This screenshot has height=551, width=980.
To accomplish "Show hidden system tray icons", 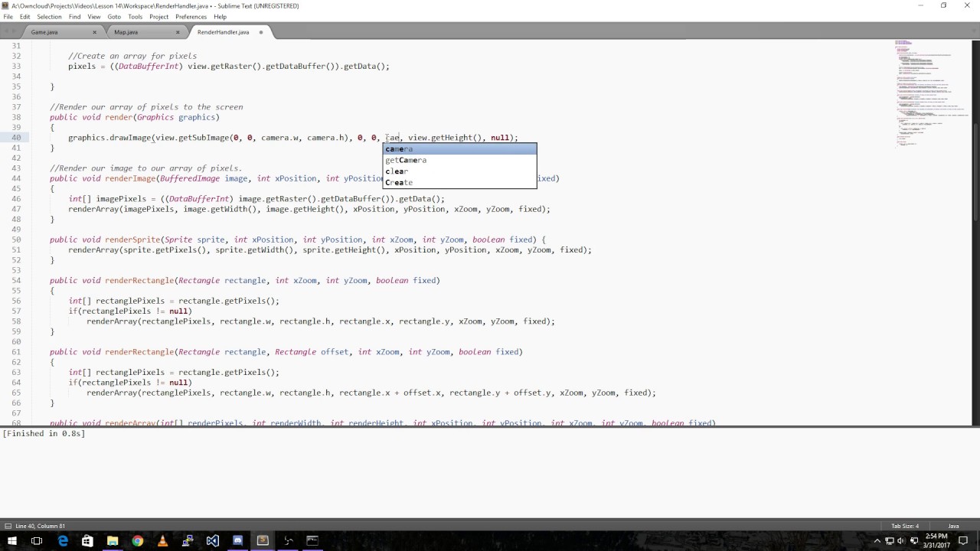I will pos(877,541).
